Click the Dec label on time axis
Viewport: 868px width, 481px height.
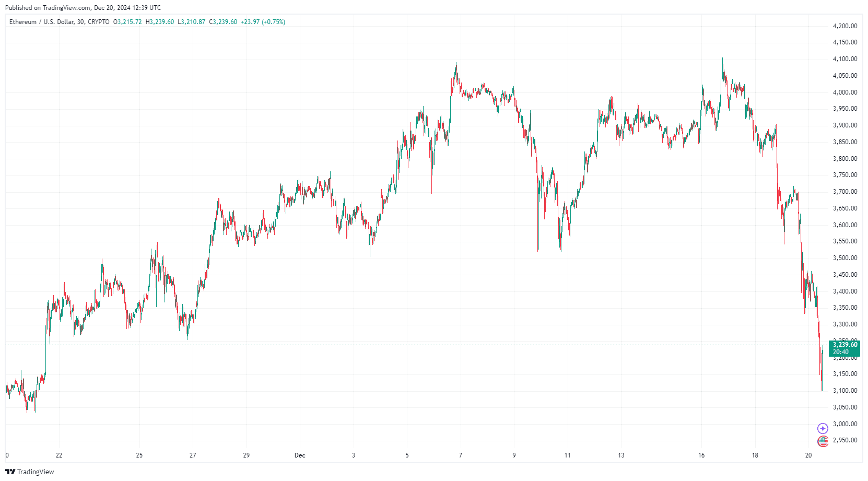(300, 455)
